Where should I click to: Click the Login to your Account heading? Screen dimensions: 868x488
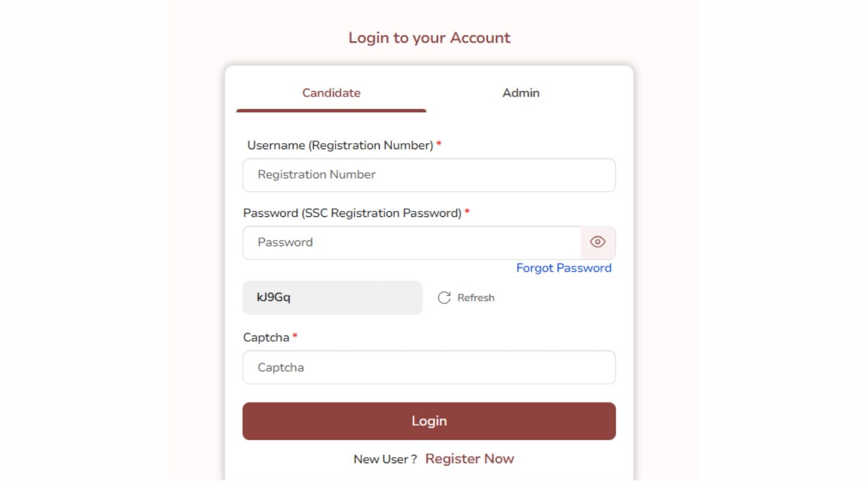(x=429, y=37)
